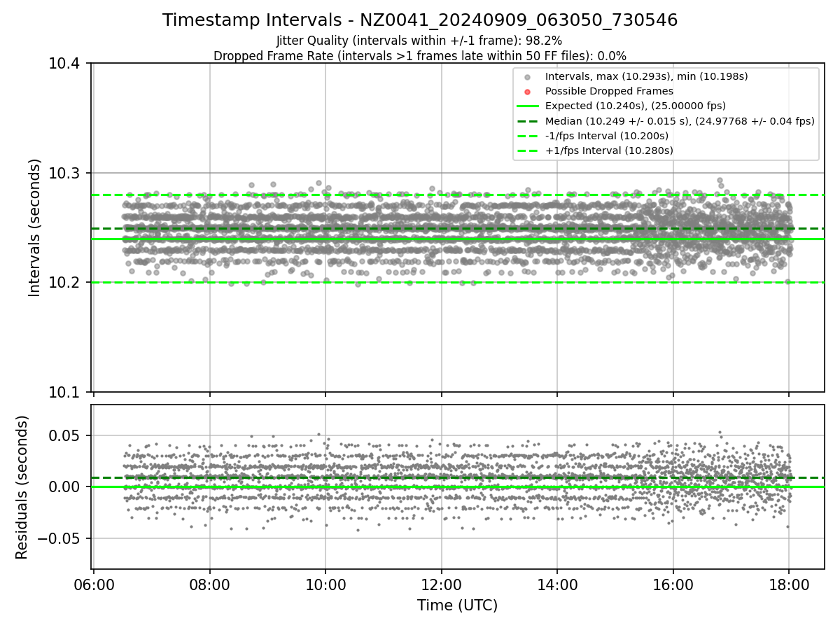840x630 pixels.
Task: Click x-axis tick label '14:00'
Action: (557, 585)
